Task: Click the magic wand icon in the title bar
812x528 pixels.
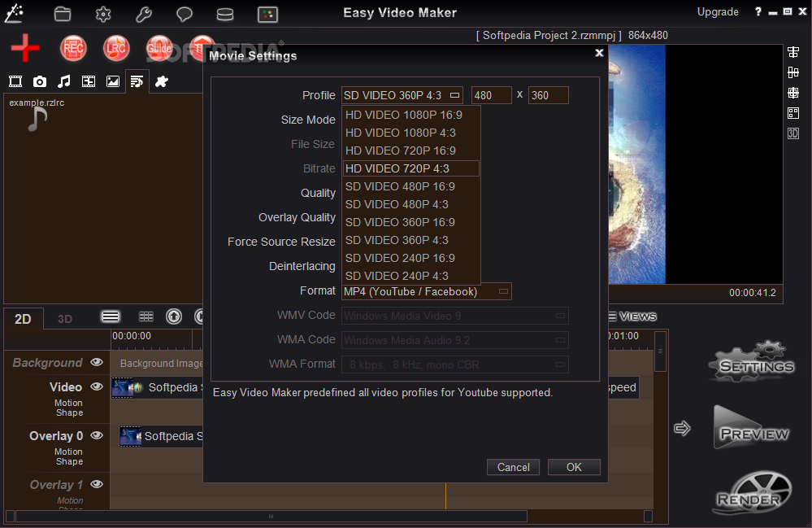Action: (x=14, y=13)
